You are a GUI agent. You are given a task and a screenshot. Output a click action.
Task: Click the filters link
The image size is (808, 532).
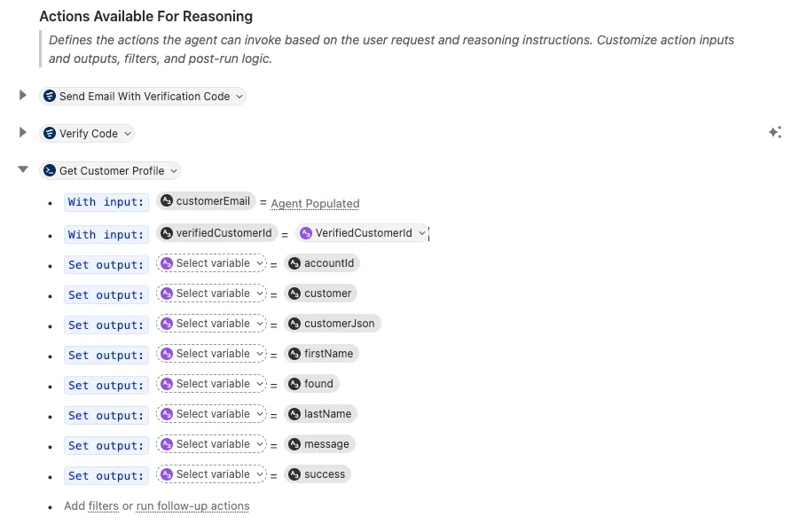[x=103, y=506]
